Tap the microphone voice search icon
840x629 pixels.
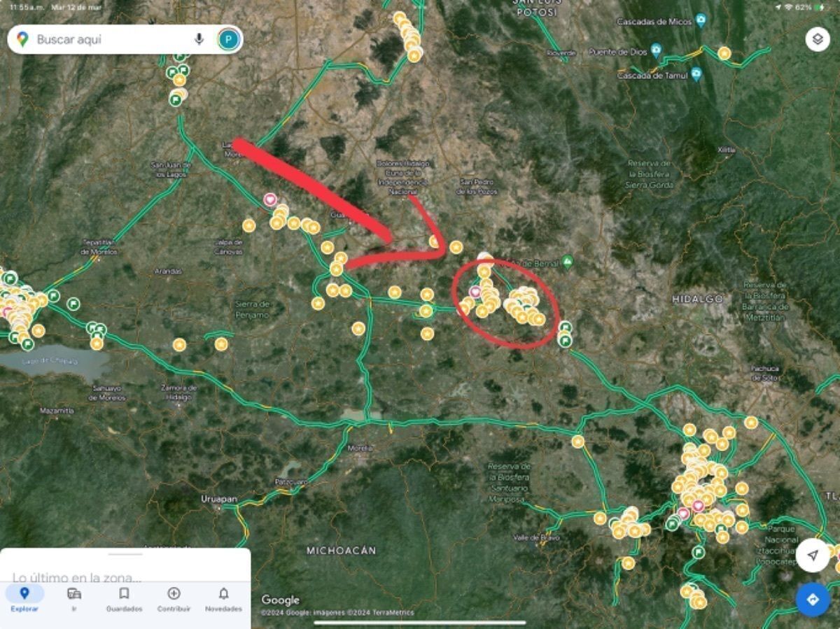(199, 39)
